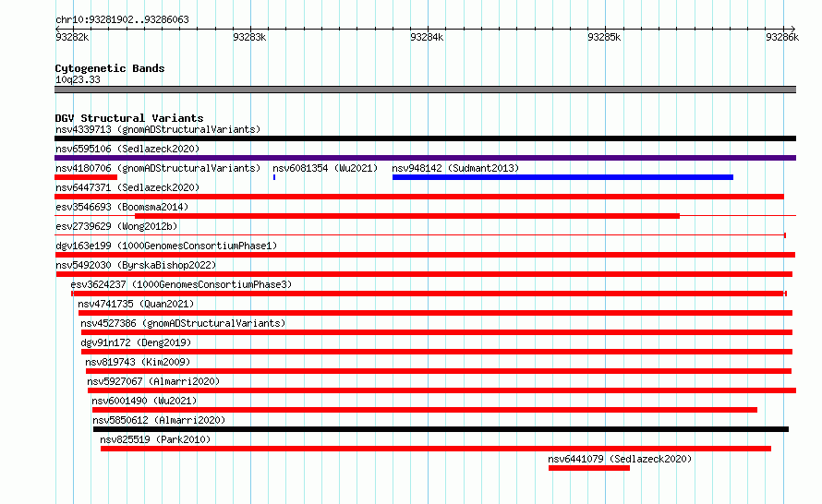Open nsv819743 (Kim2009) label
822x504 pixels.
(138, 362)
